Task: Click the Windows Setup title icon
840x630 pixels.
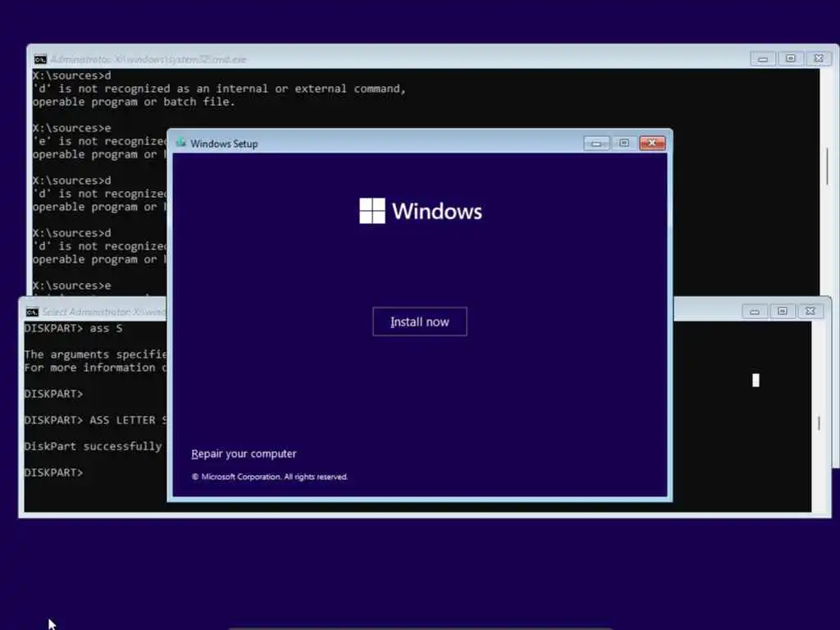Action: pyautogui.click(x=180, y=143)
